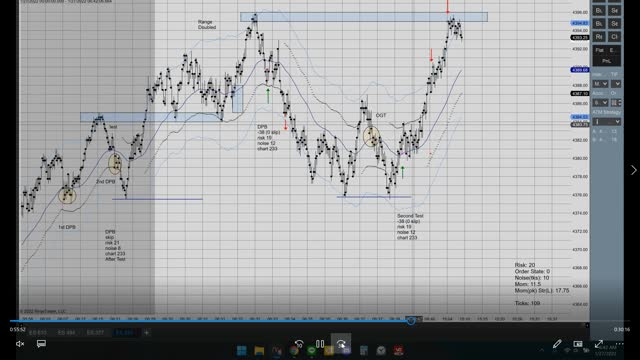Select the first chart tab at bottom left
The image size is (640, 360).
pyautogui.click(x=38, y=333)
